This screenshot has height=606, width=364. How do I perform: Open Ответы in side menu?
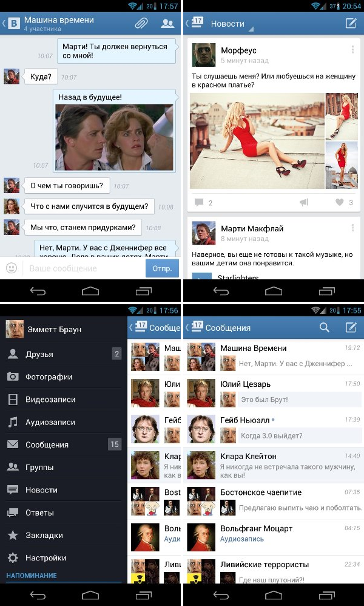[64, 512]
